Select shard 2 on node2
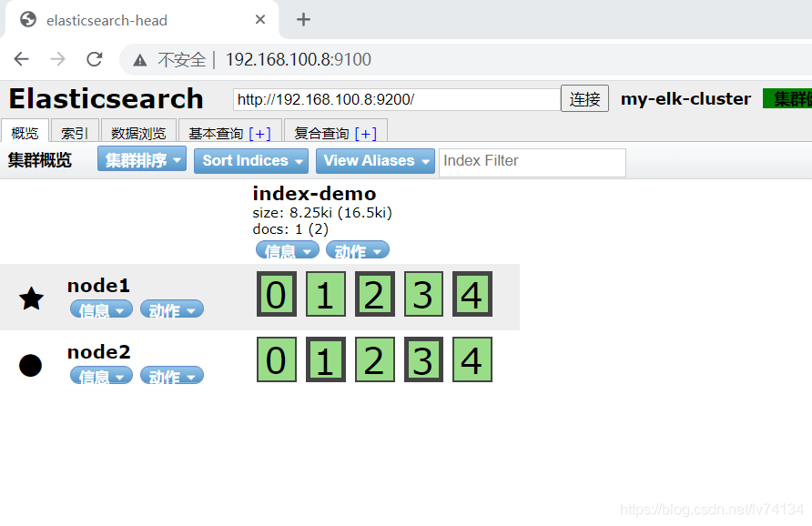Viewport: 812px width, 526px height. [374, 359]
